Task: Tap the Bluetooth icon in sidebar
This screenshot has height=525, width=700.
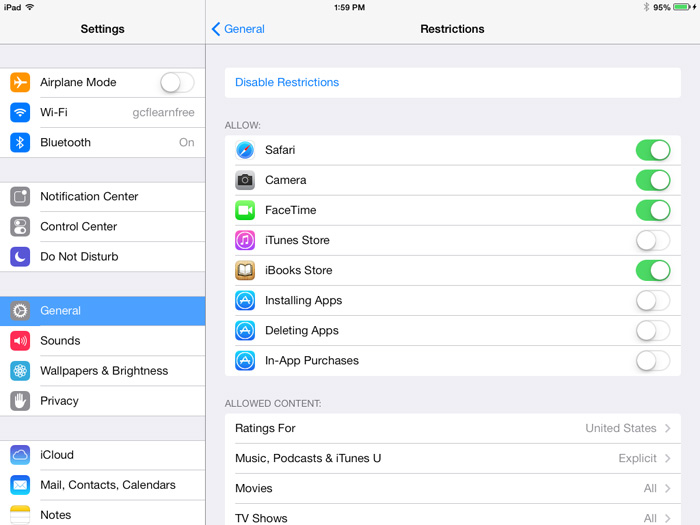Action: pos(20,142)
